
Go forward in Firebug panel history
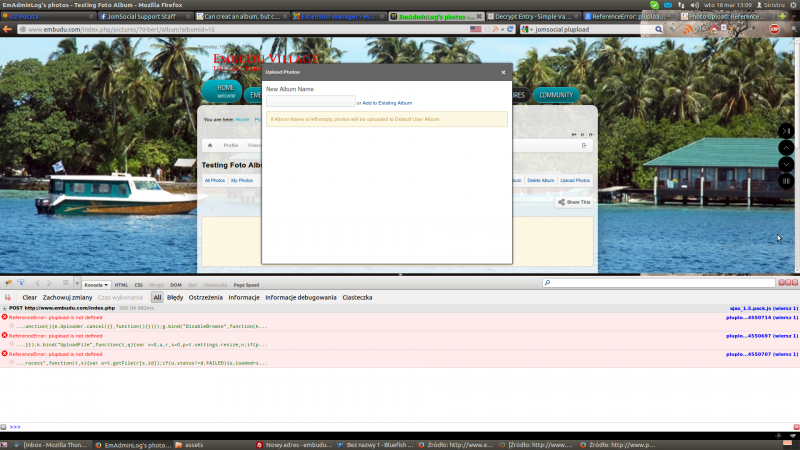click(x=49, y=283)
